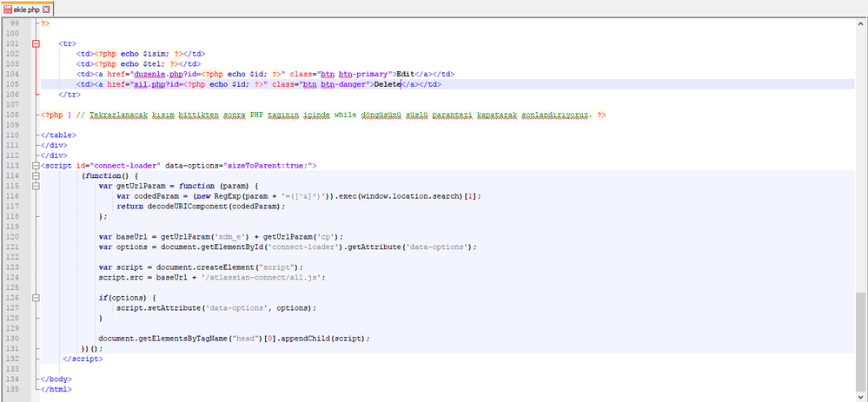
Task: Select the ekle.php document tab
Action: (x=28, y=9)
